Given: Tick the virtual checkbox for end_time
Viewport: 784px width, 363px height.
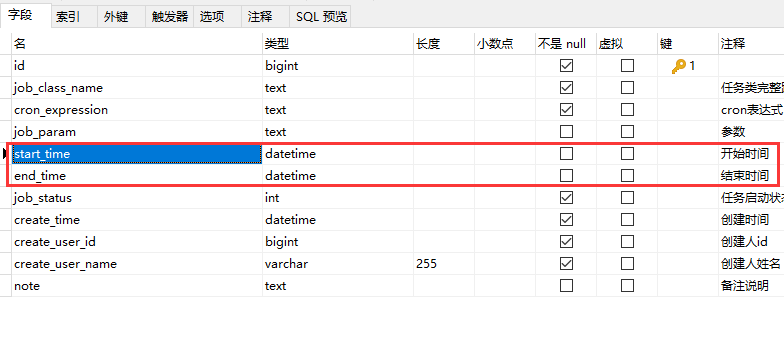Looking at the screenshot, I should pyautogui.click(x=628, y=176).
